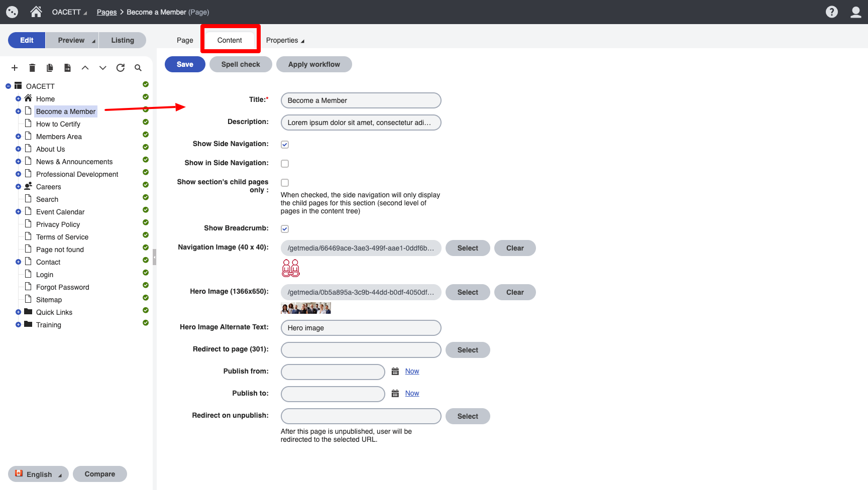Click the refresh icon in tree toolbar

coord(121,68)
